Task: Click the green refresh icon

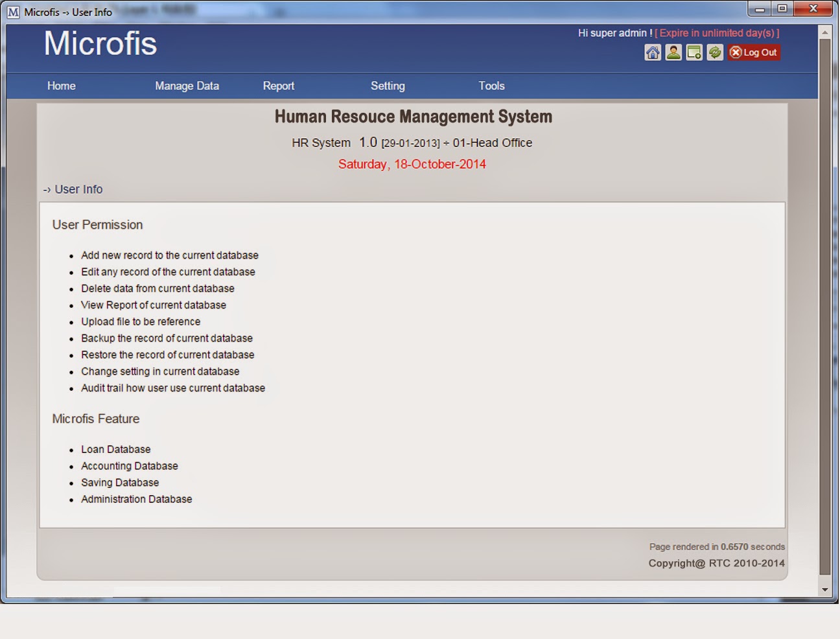Action: click(715, 52)
